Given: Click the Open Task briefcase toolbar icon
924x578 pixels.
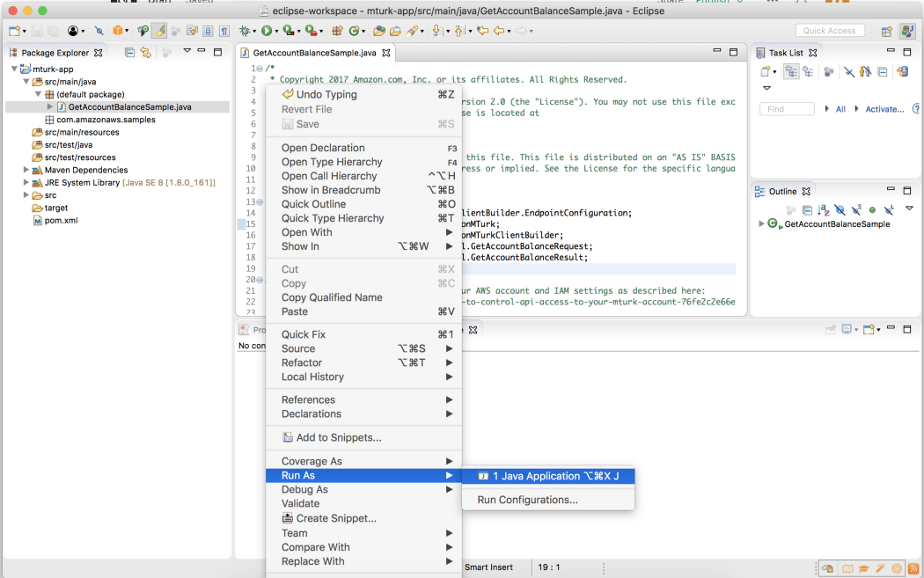Looking at the screenshot, I should [395, 31].
